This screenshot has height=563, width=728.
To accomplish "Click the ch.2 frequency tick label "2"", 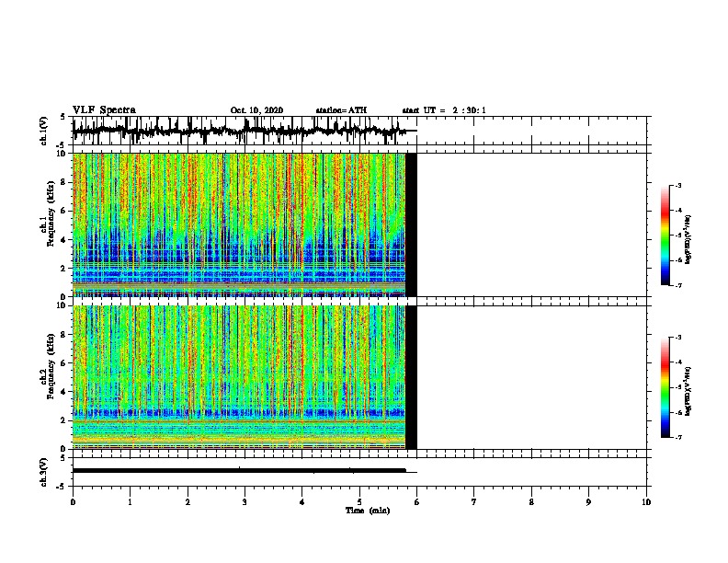I will pos(64,420).
